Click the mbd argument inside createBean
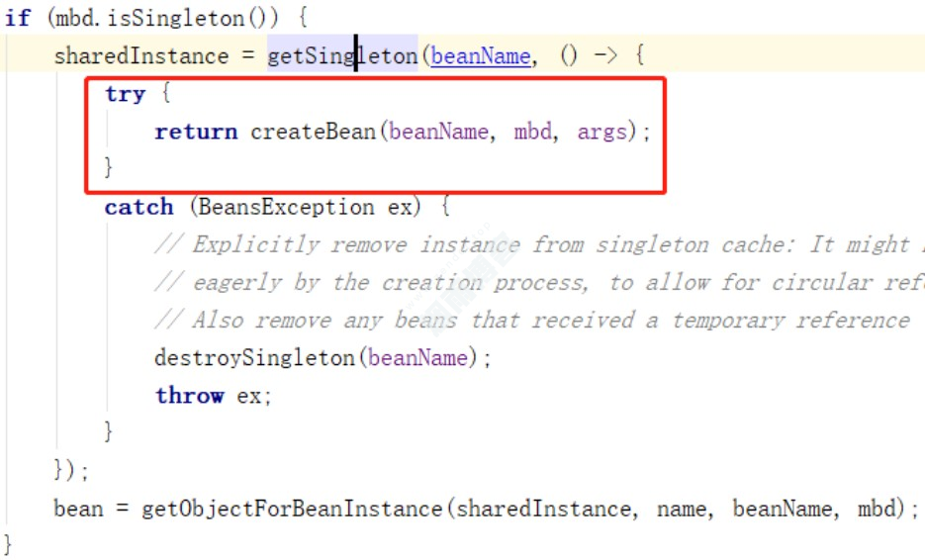 coord(533,132)
